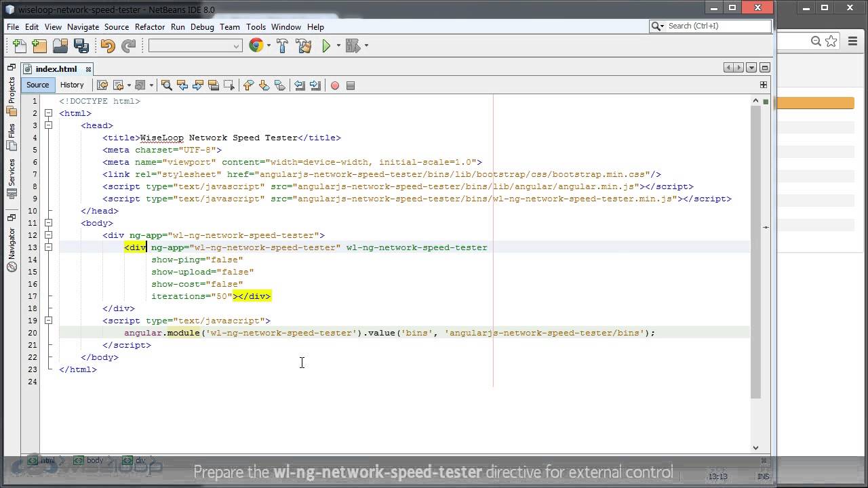Open the Navigator side panel

[x=12, y=250]
